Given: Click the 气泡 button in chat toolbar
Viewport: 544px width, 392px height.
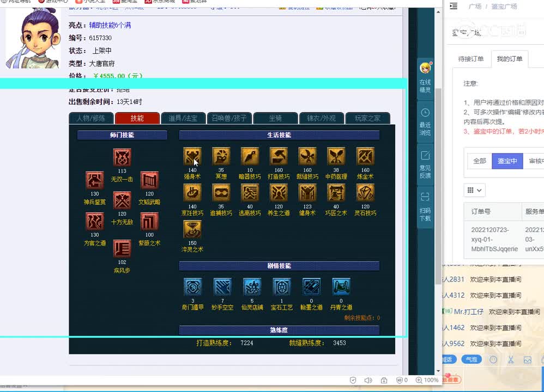Looking at the screenshot, I should (472, 359).
